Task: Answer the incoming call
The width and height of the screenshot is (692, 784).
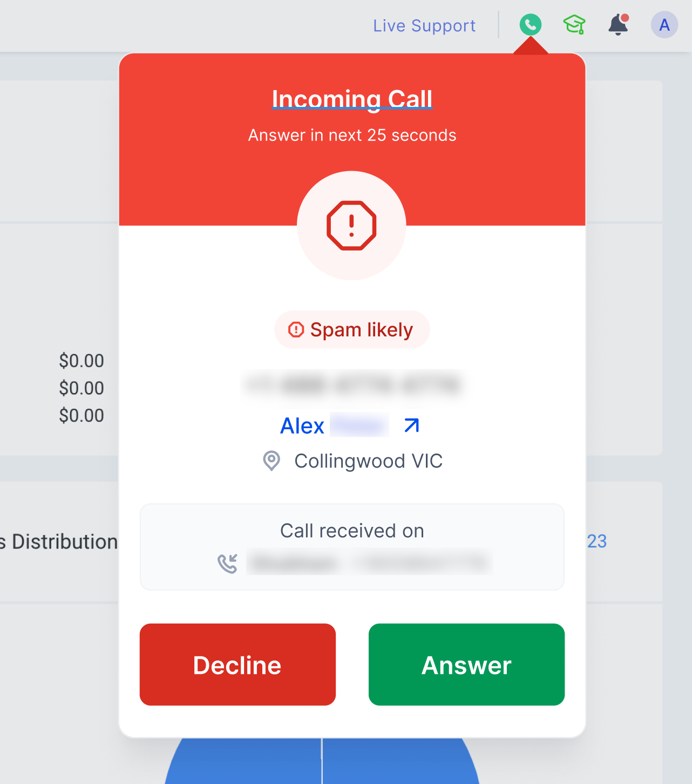Action: point(466,665)
